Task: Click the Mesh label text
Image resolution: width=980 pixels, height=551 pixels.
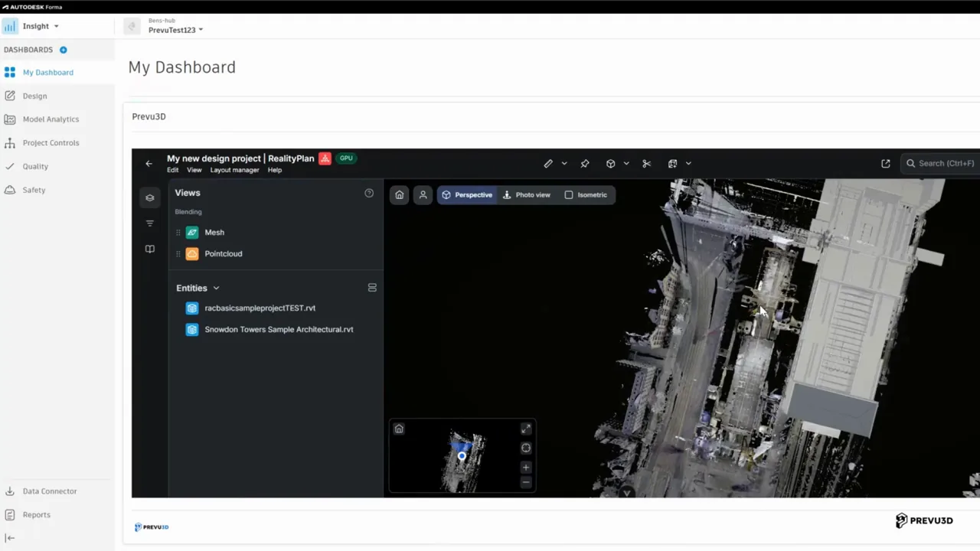Action: coord(214,232)
